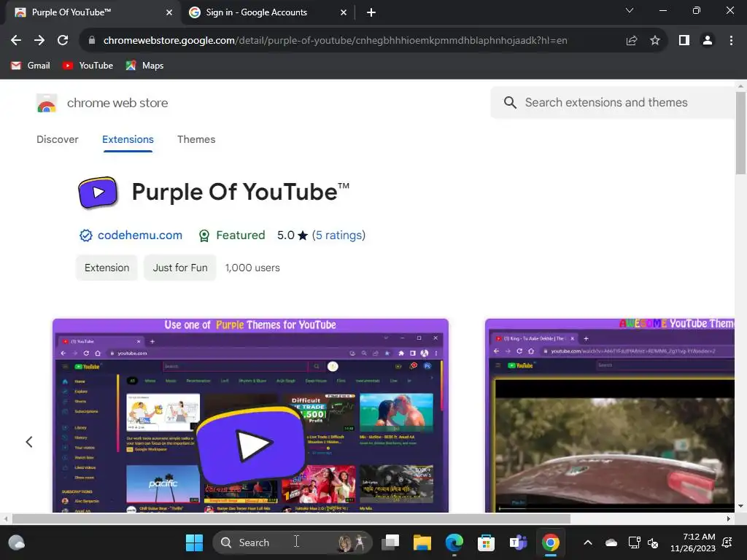Click the address bar URL
This screenshot has height=560, width=747.
(335, 41)
